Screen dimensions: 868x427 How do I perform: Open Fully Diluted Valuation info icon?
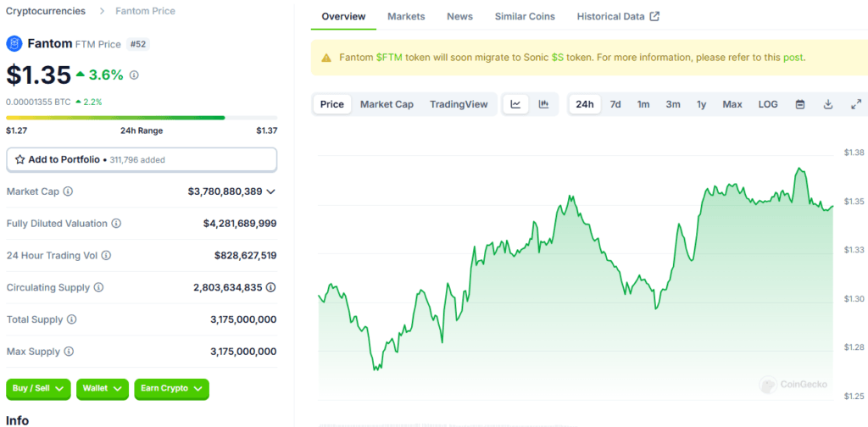116,224
